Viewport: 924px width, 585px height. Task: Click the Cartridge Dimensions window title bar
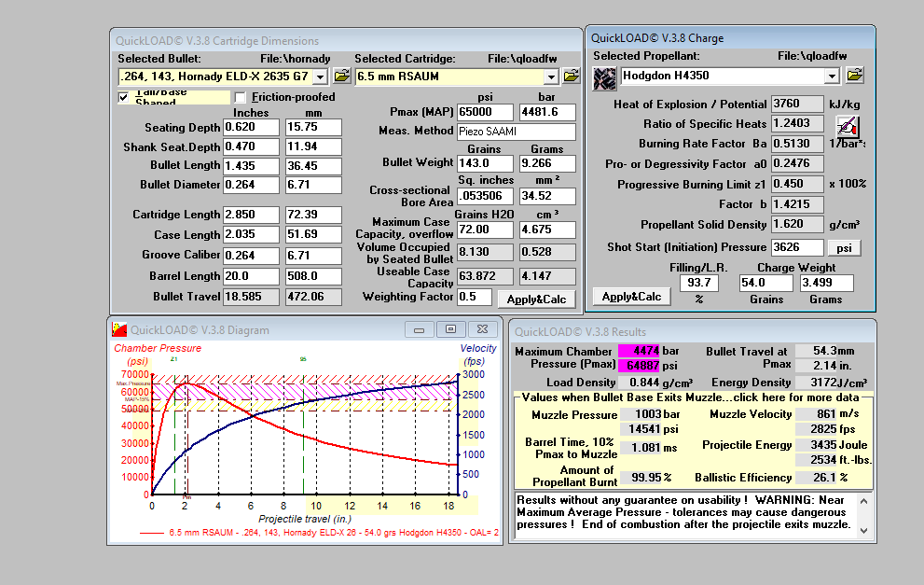click(347, 41)
